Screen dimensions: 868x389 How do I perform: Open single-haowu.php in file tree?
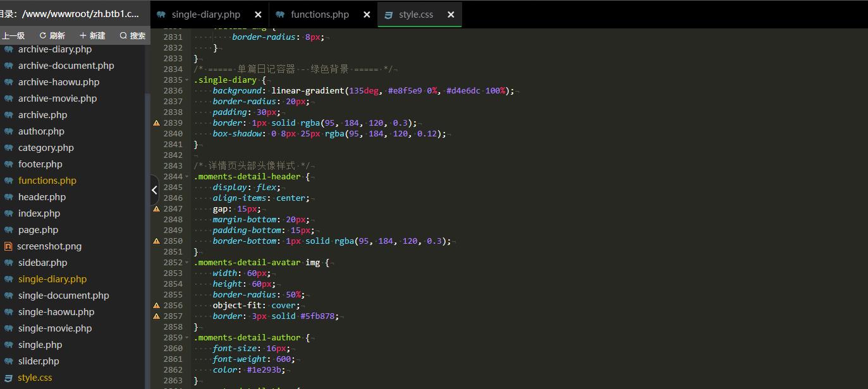pos(56,312)
